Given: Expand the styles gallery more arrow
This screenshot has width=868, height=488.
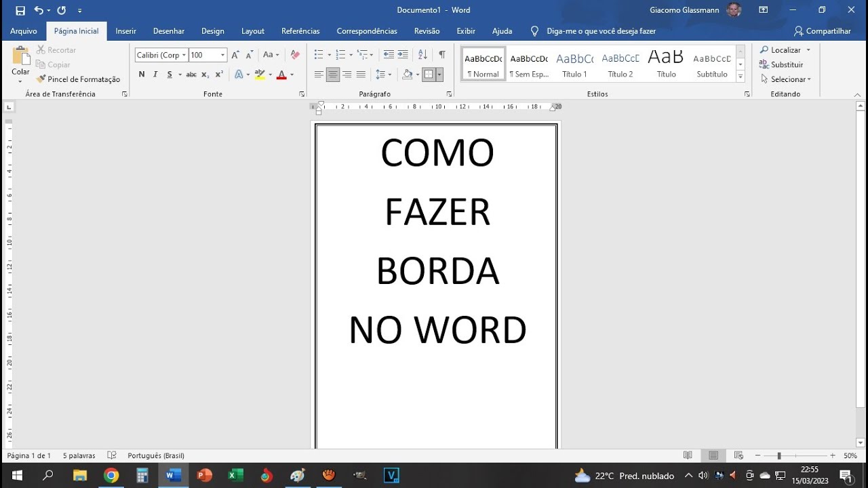Looking at the screenshot, I should tap(741, 77).
